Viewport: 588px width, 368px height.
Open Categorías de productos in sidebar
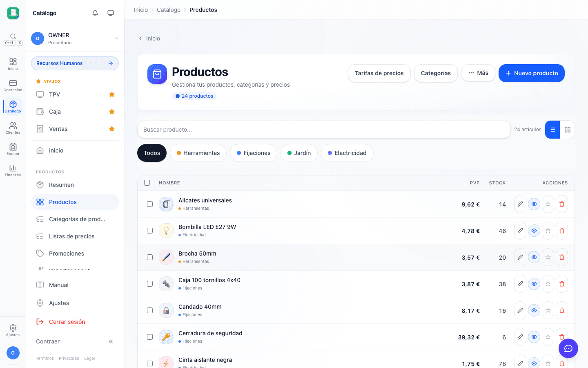[75, 219]
